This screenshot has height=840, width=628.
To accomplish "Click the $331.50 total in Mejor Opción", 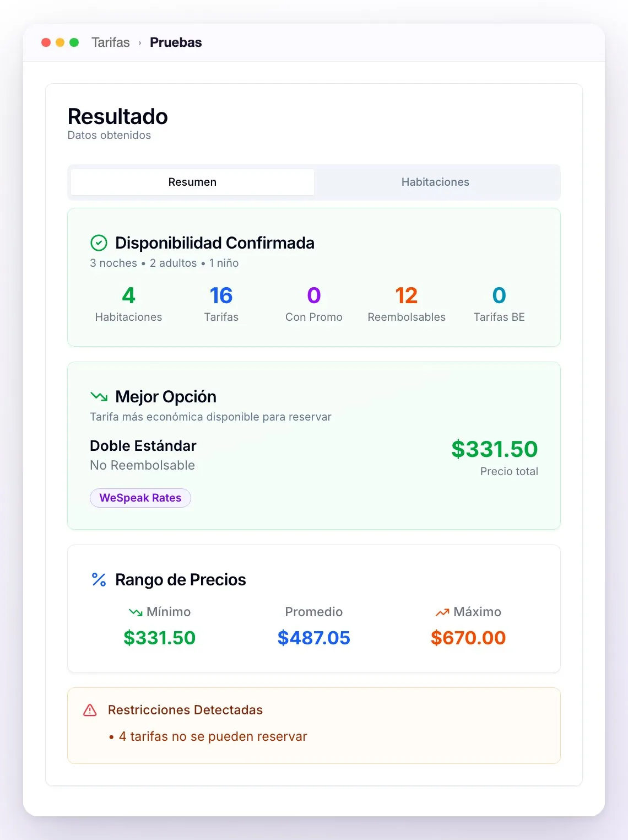I will point(495,449).
